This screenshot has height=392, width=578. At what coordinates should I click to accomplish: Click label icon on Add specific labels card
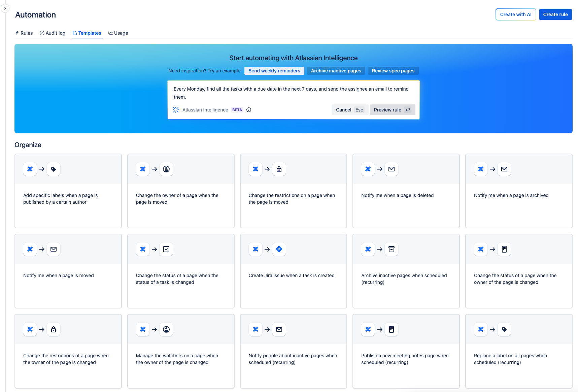click(54, 169)
